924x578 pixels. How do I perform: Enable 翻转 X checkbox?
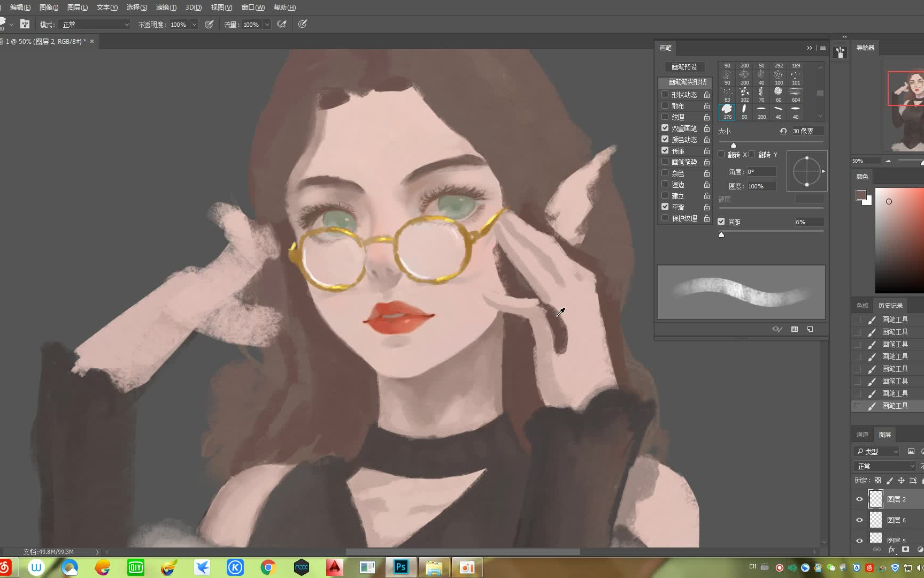(x=721, y=154)
